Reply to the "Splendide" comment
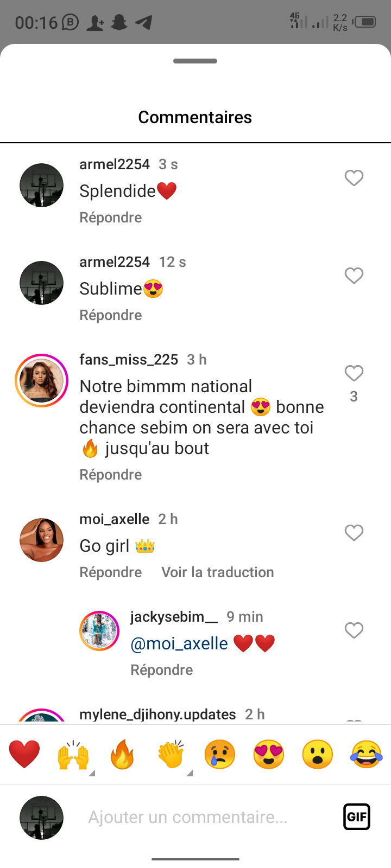391x868 pixels. (111, 218)
